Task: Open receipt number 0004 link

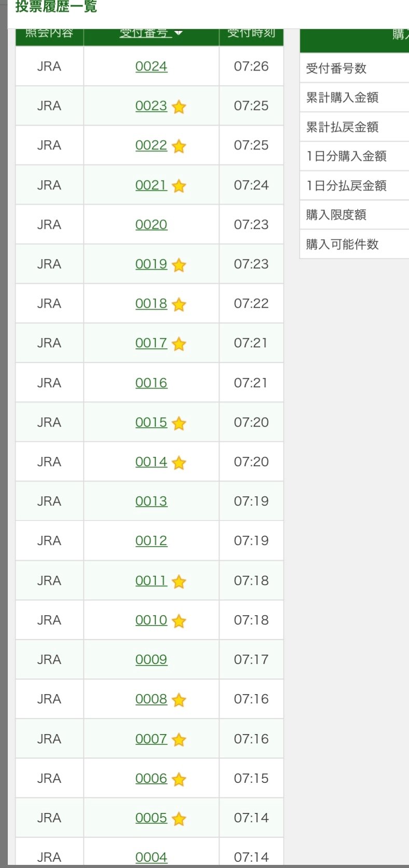Action: point(151,857)
